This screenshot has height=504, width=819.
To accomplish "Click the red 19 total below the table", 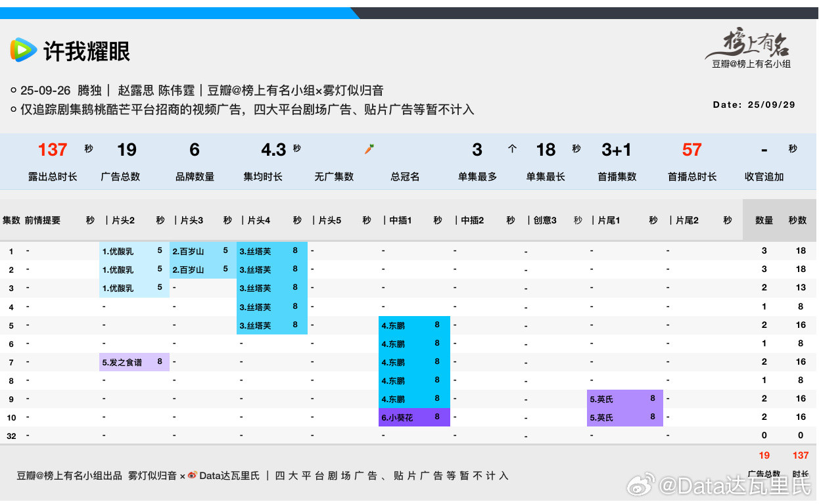I will coord(764,455).
